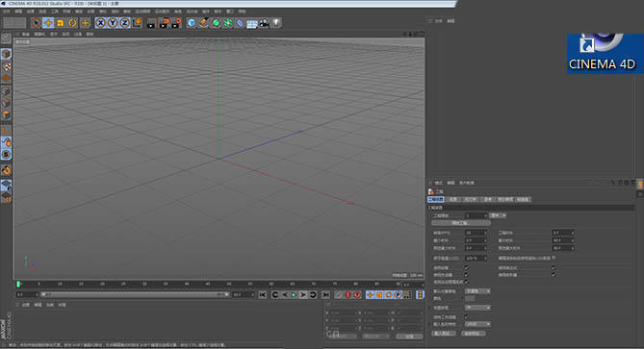
Task: Open the left Coordinates manager dropdown
Action: click(x=342, y=337)
